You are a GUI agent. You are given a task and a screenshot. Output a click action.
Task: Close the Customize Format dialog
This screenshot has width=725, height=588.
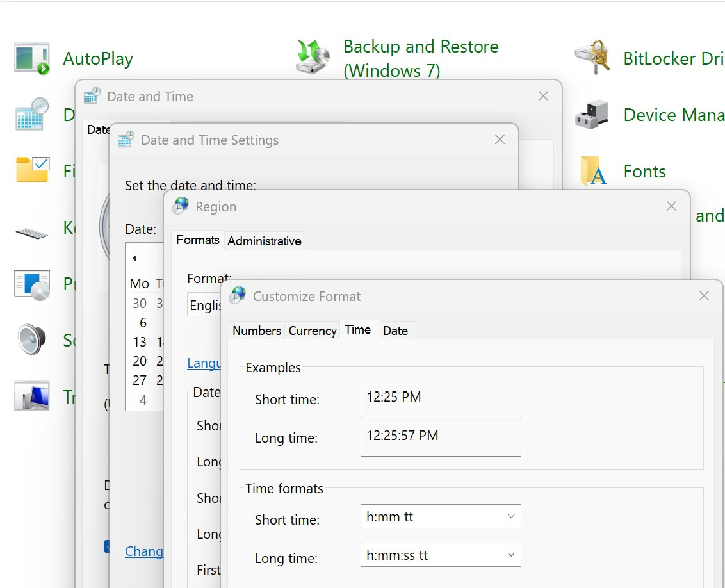pos(705,296)
